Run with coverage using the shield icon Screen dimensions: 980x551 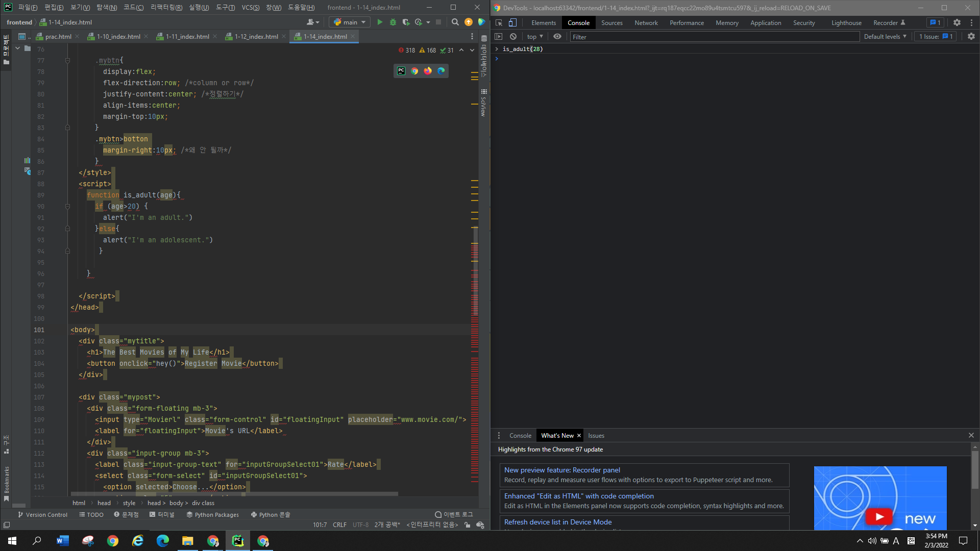point(406,22)
